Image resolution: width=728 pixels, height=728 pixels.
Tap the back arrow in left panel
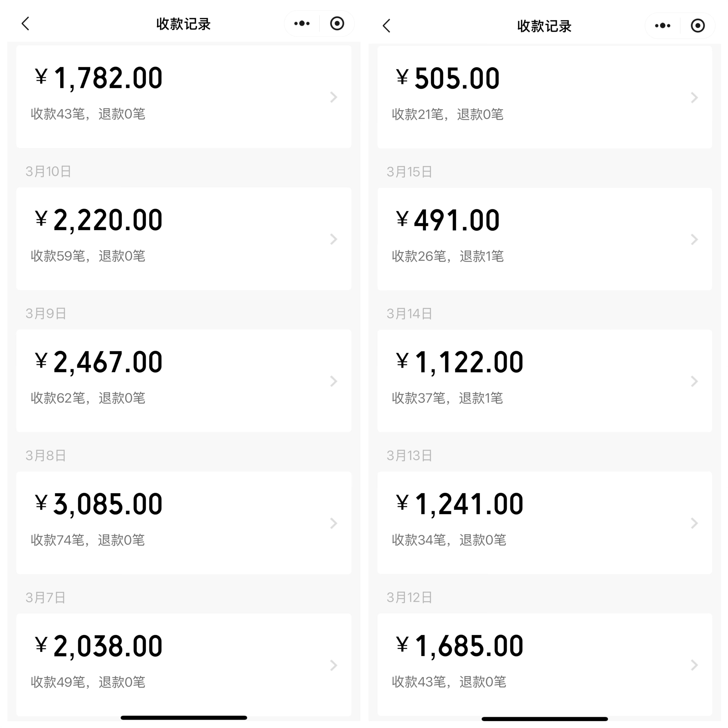26,24
